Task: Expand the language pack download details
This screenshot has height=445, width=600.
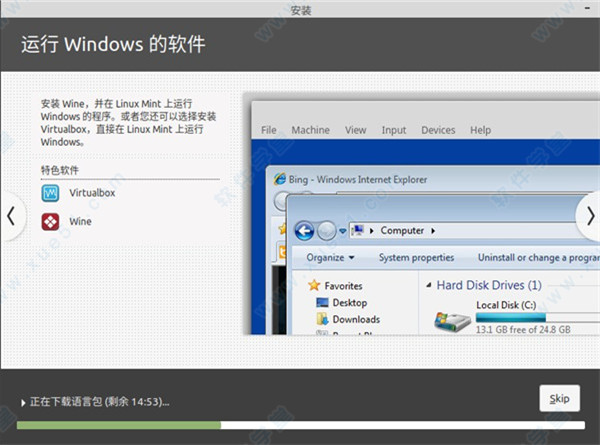Action: pos(24,402)
